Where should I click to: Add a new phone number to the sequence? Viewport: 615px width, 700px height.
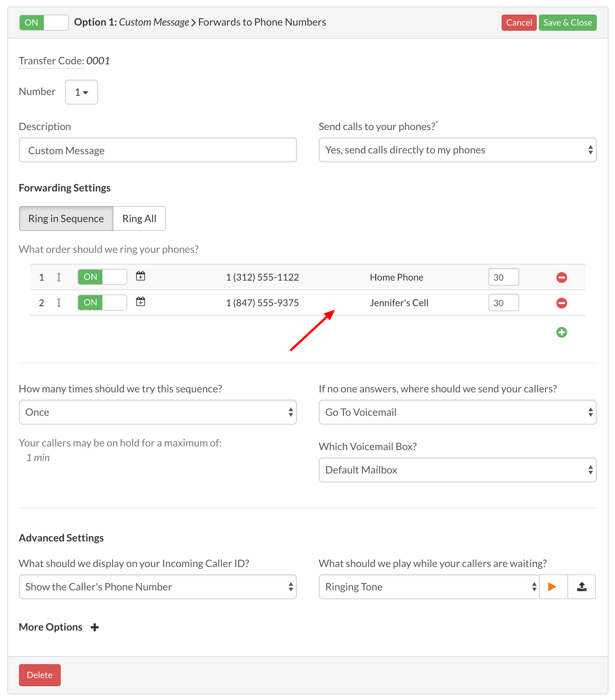(x=561, y=332)
